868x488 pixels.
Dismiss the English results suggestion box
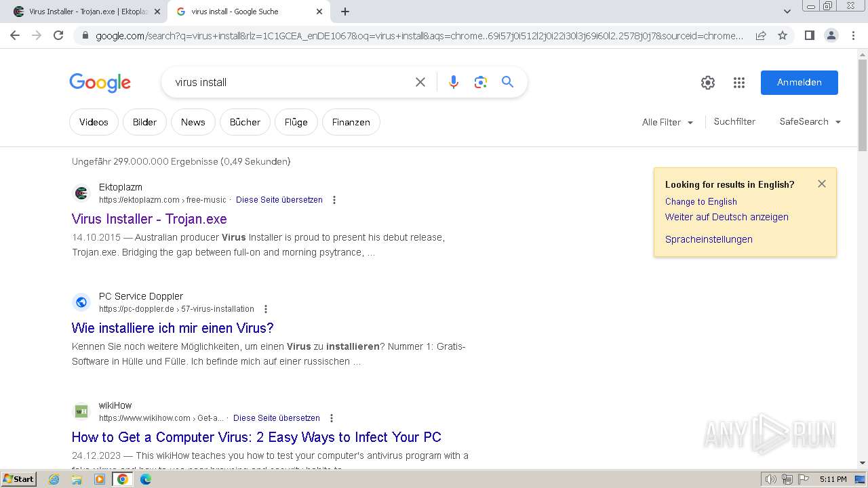point(822,184)
